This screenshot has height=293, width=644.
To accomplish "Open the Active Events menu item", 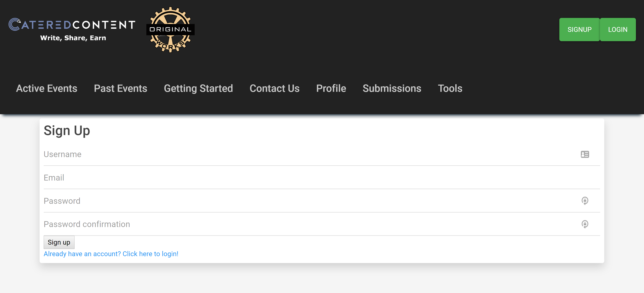I will (x=46, y=88).
